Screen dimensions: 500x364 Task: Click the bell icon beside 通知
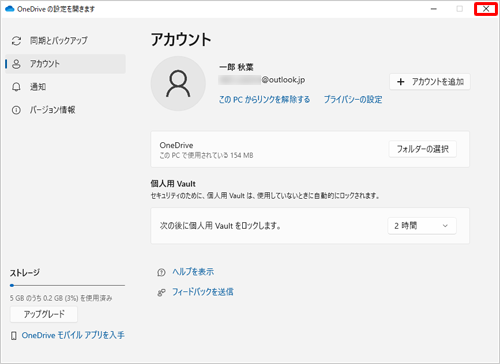pos(16,87)
